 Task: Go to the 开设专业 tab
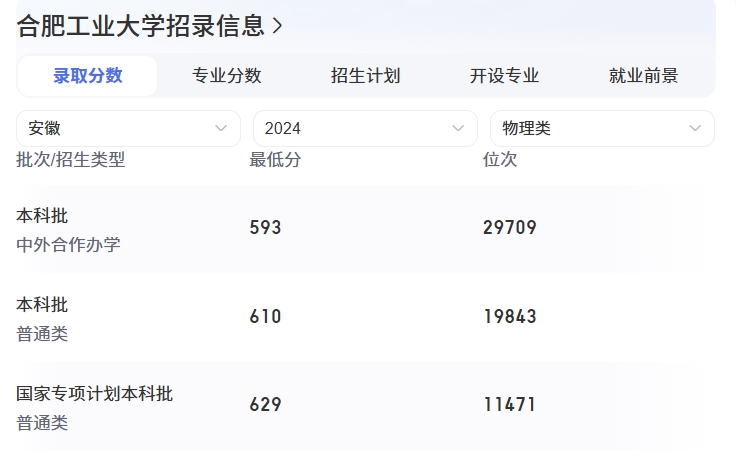tap(504, 76)
